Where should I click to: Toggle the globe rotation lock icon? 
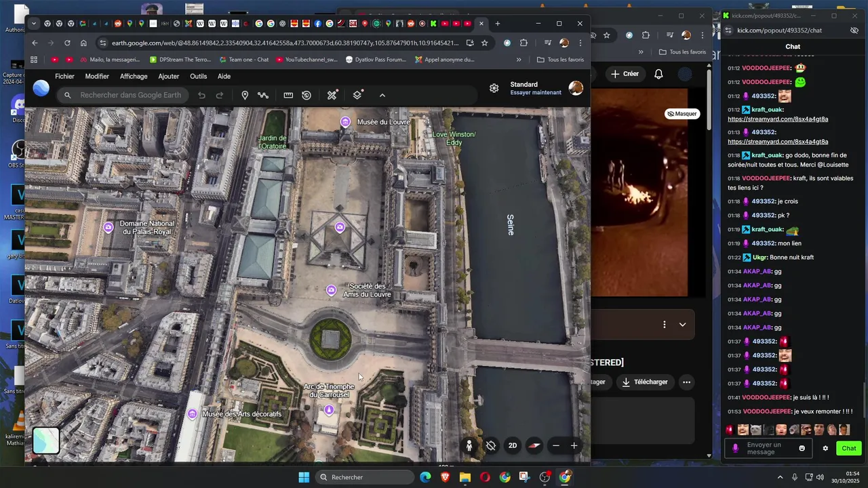pos(491,445)
